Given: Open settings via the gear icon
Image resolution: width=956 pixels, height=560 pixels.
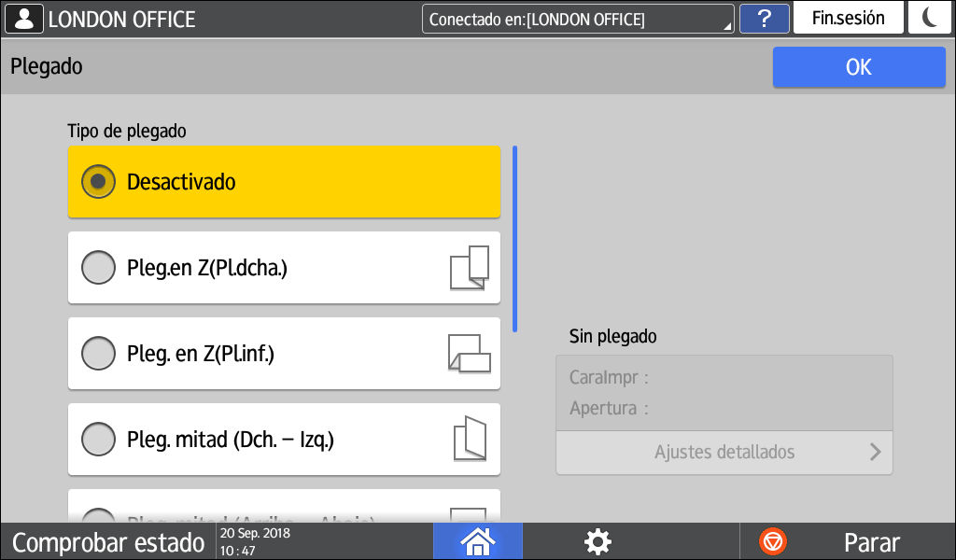Looking at the screenshot, I should coord(597,541).
